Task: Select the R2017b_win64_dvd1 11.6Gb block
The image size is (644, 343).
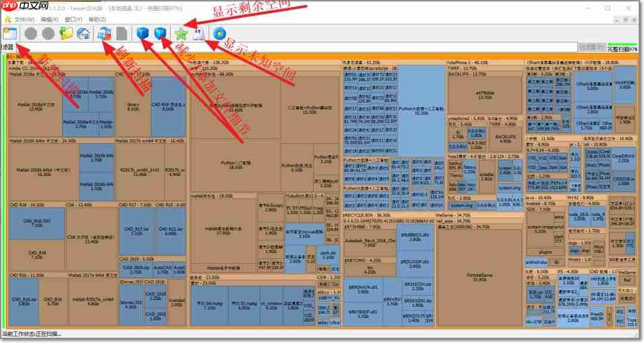Action: tap(140, 172)
